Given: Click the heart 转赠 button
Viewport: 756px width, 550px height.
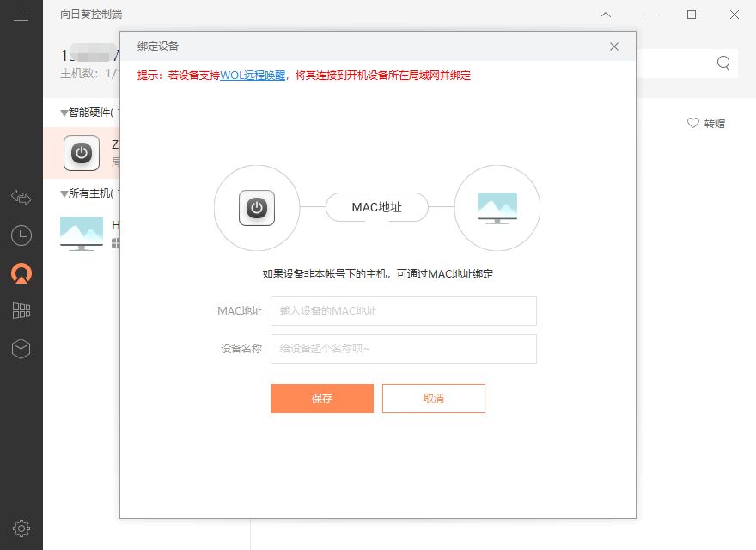Looking at the screenshot, I should pyautogui.click(x=706, y=123).
